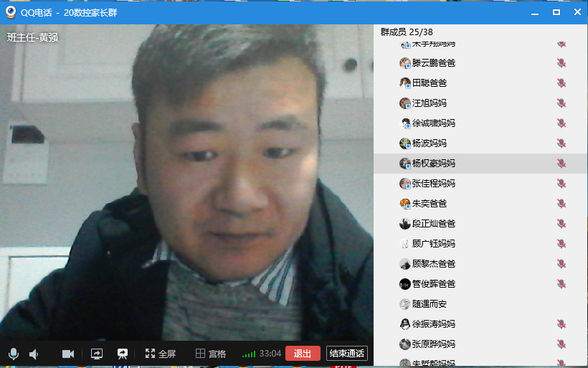Image resolution: width=588 pixels, height=368 pixels.
Task: Click muted mic icon for 田聪爸爸
Action: pos(561,83)
